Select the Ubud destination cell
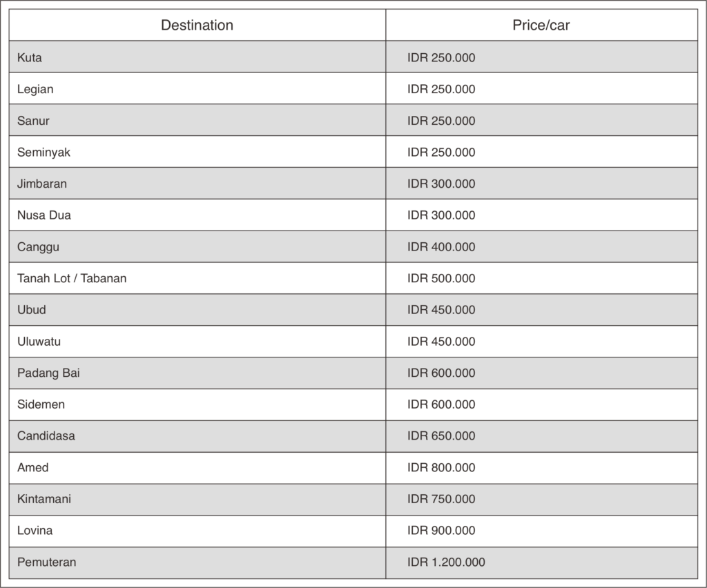707x588 pixels. click(x=32, y=310)
